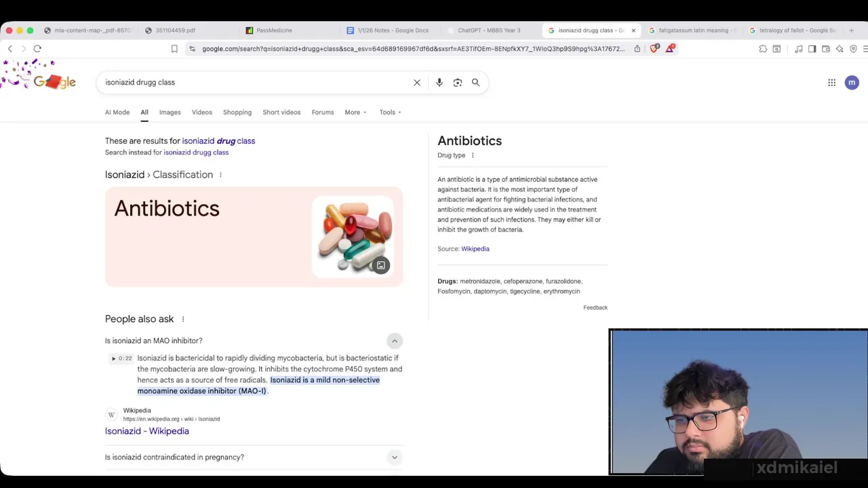The height and width of the screenshot is (488, 868).
Task: Click the highlighted MAO-I answer text
Action: pyautogui.click(x=258, y=386)
